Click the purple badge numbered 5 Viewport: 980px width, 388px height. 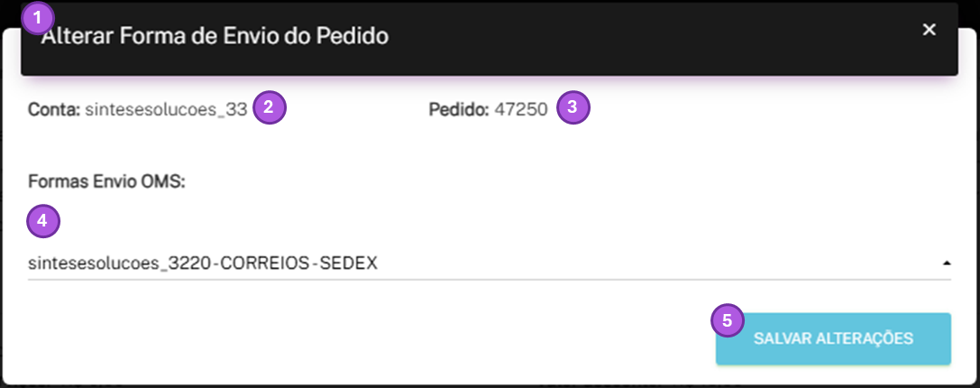point(728,321)
